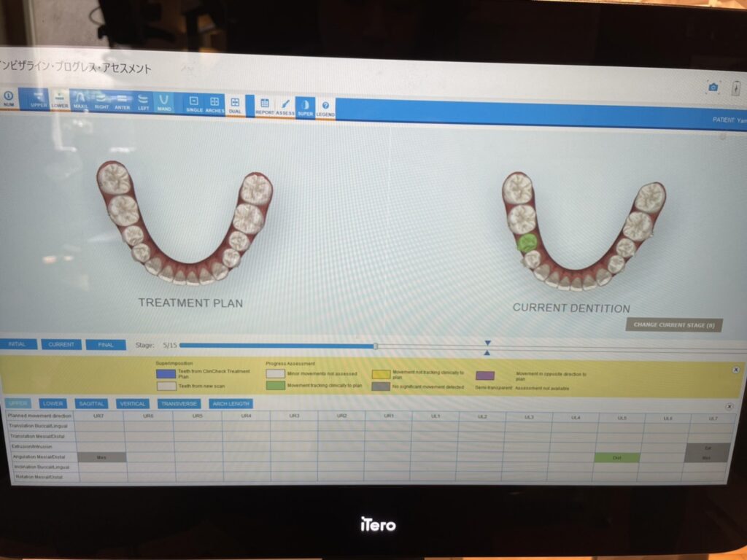
Task: Click the blue ClinCheck Treatment Plan swatch
Action: tap(166, 374)
